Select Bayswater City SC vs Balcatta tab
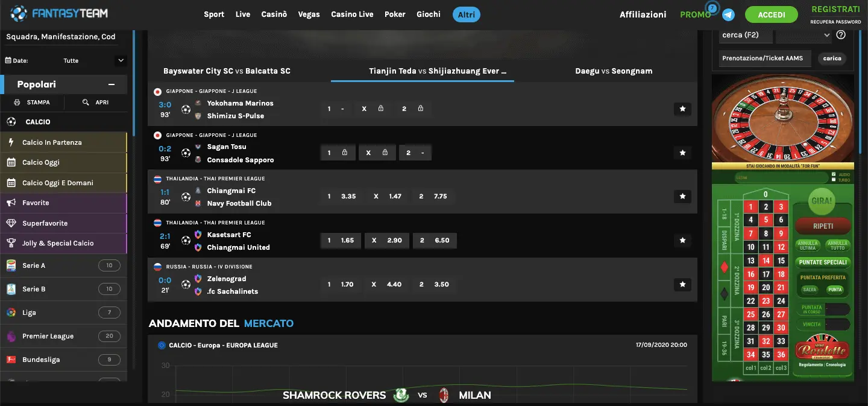 pos(227,71)
